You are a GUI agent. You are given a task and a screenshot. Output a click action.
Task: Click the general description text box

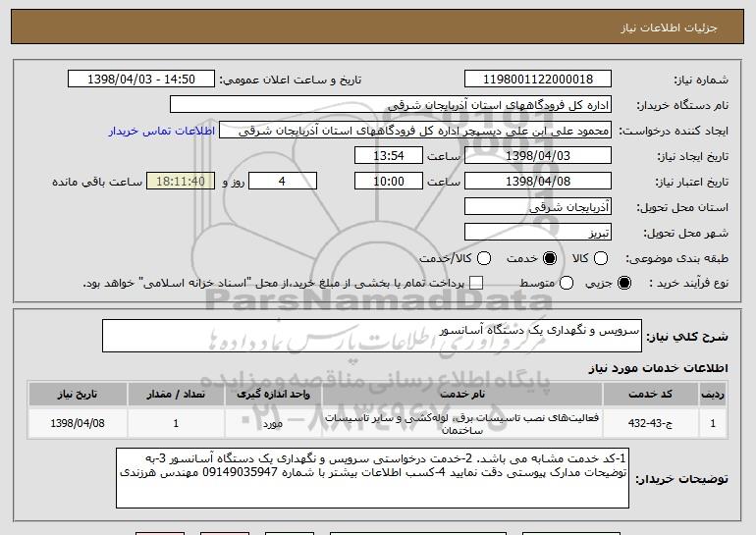pos(372,336)
